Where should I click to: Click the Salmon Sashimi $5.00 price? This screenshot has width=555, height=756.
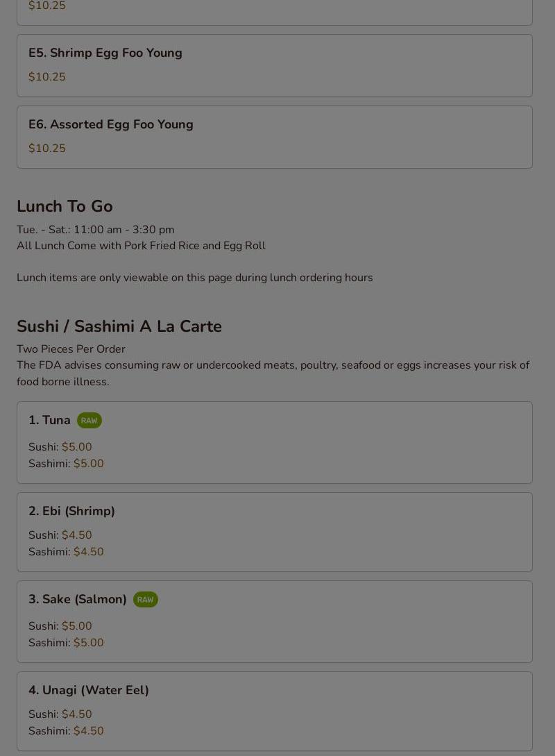pyautogui.click(x=89, y=643)
